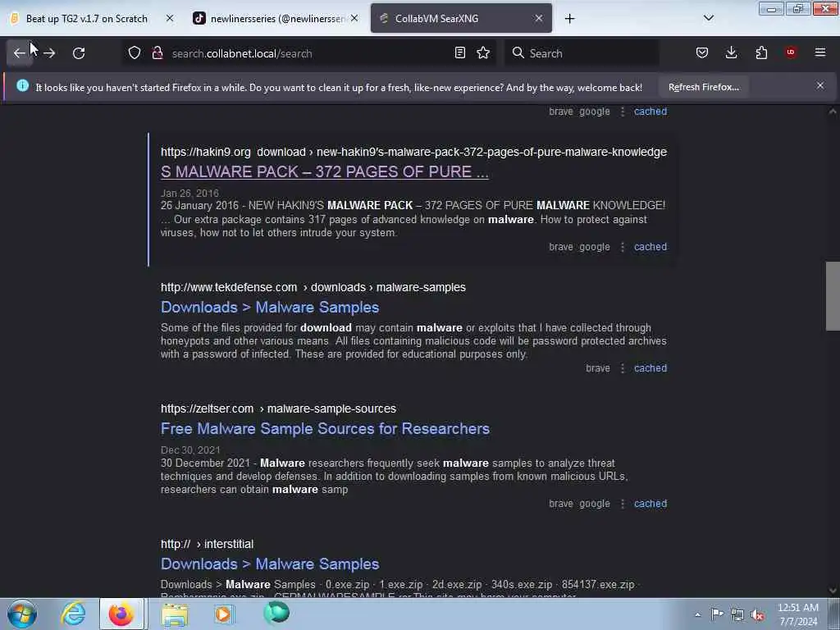
Task: Open the Extensions puzzle icon
Action: click(761, 53)
